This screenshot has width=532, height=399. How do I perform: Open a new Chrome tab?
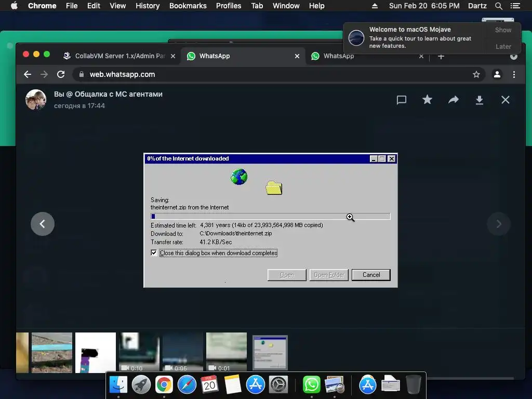(x=441, y=56)
